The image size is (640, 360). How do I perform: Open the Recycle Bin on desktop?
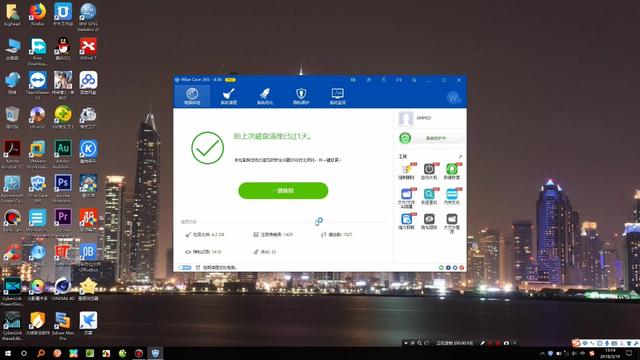(12, 118)
